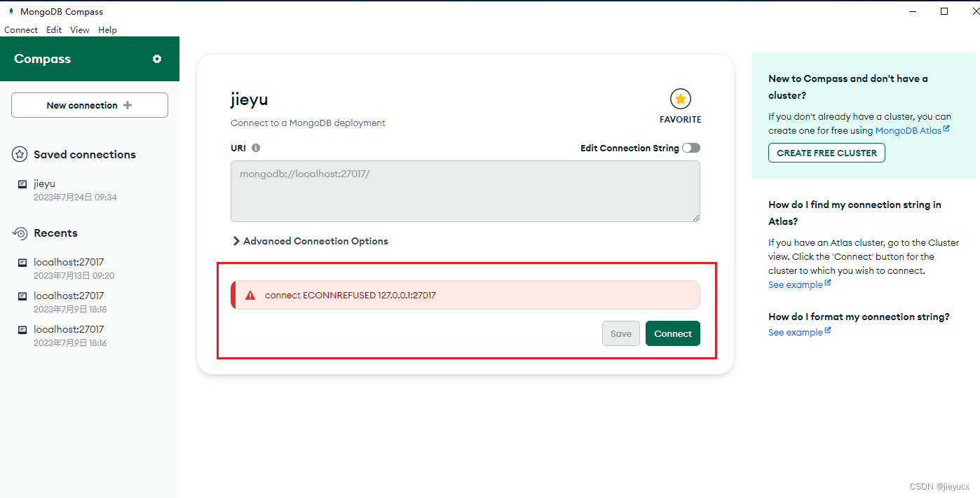This screenshot has width=980, height=498.
Task: Open Compass settings gear icon
Action: point(157,59)
